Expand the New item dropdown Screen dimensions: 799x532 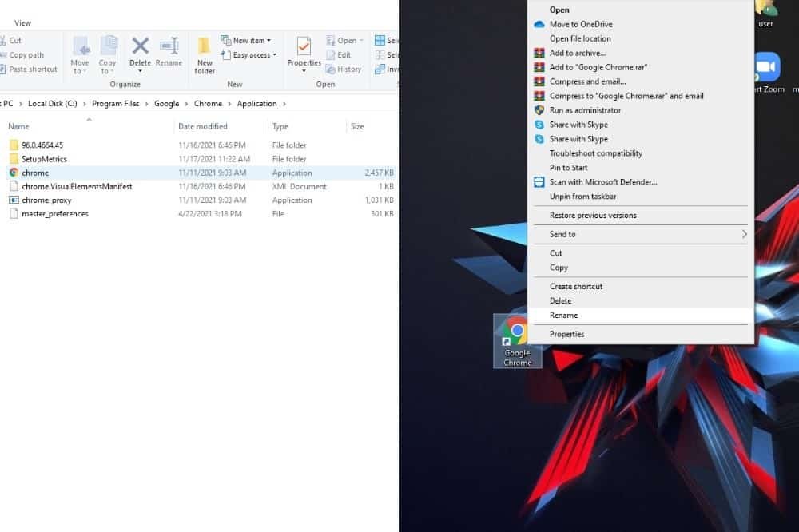tap(252, 41)
